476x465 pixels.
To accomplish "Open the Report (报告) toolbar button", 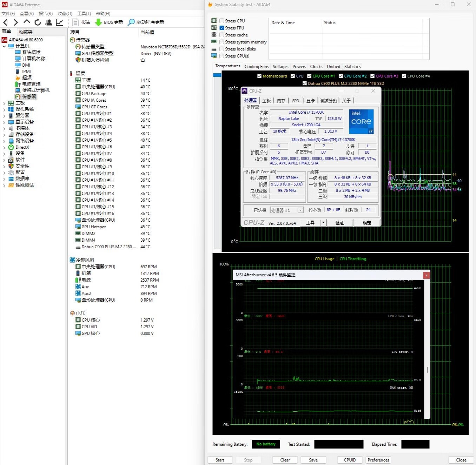I will (x=81, y=22).
